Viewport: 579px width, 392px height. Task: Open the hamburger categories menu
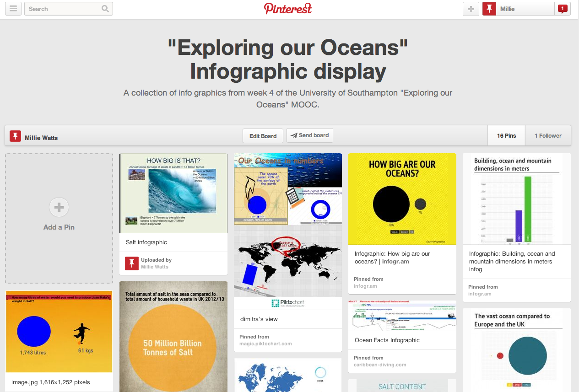coord(13,9)
